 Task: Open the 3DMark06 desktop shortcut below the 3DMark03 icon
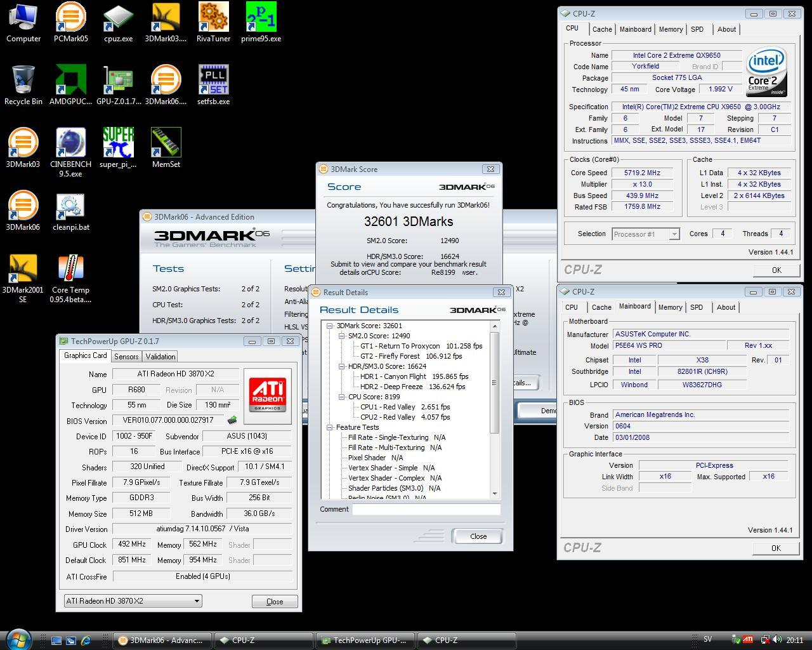pyautogui.click(x=23, y=211)
